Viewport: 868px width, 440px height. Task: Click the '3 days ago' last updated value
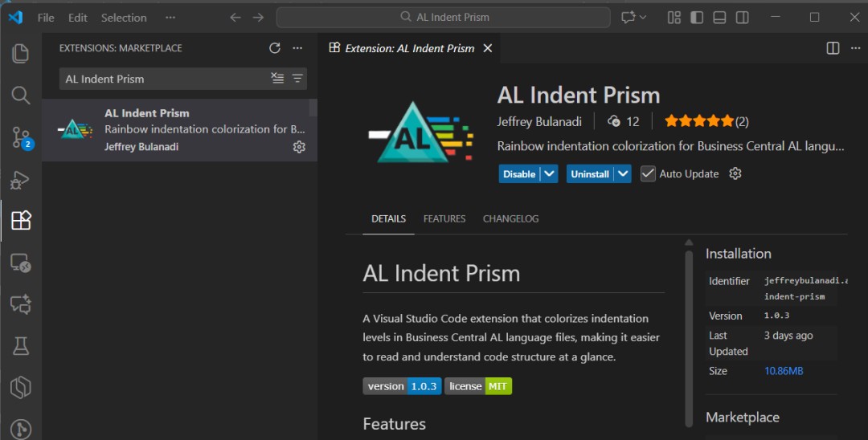pyautogui.click(x=788, y=336)
